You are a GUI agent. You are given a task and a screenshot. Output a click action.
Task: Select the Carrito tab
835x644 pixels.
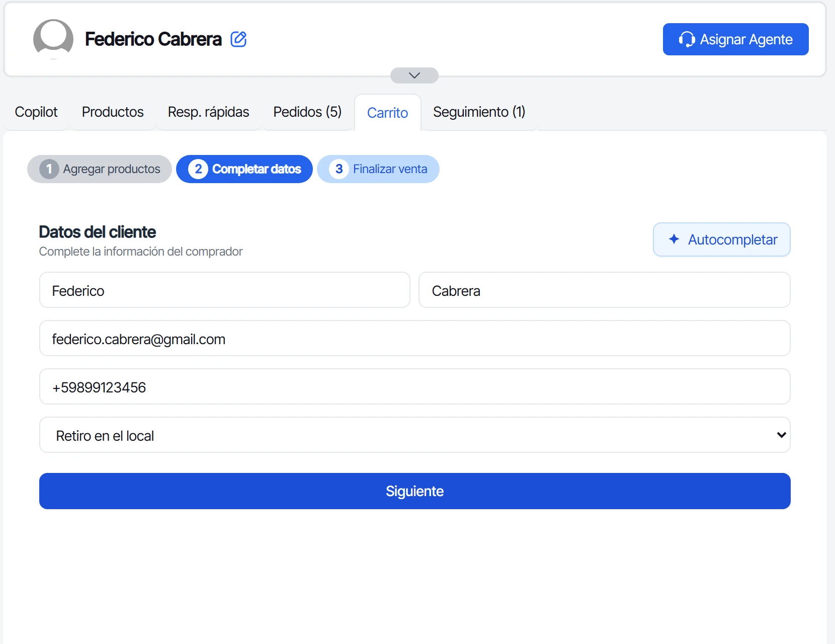point(387,113)
